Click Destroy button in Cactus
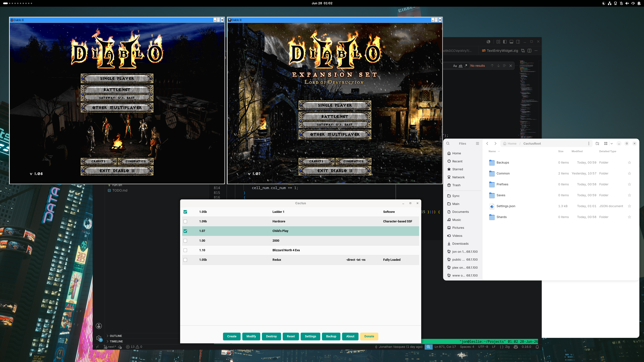Viewport: 644px width, 362px height. 271,336
